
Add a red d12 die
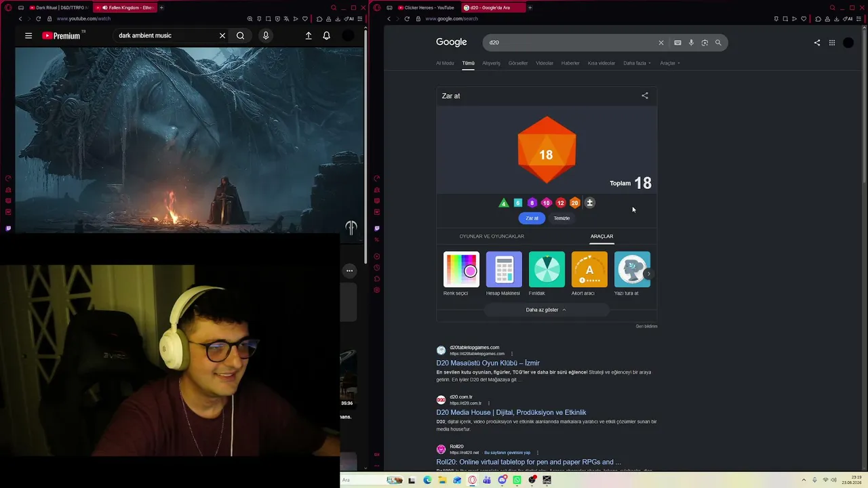click(561, 203)
